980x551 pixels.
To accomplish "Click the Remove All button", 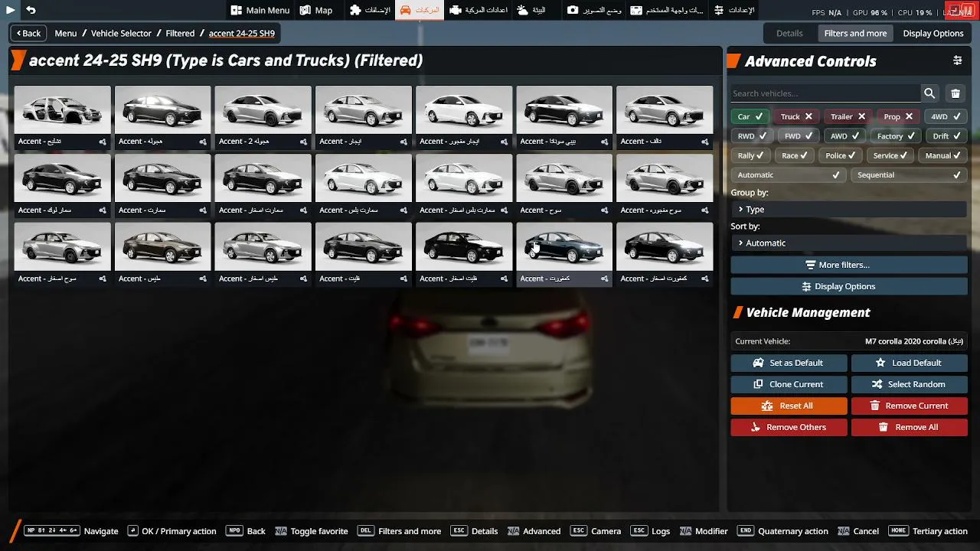I will click(910, 427).
